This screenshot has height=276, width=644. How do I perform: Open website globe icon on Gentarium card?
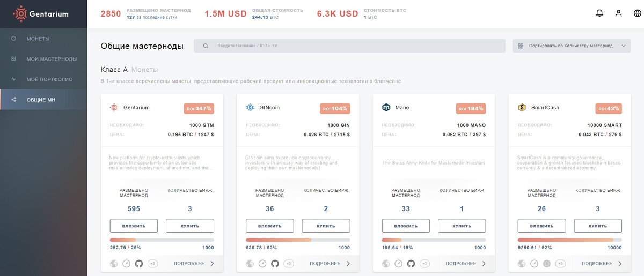tap(114, 264)
